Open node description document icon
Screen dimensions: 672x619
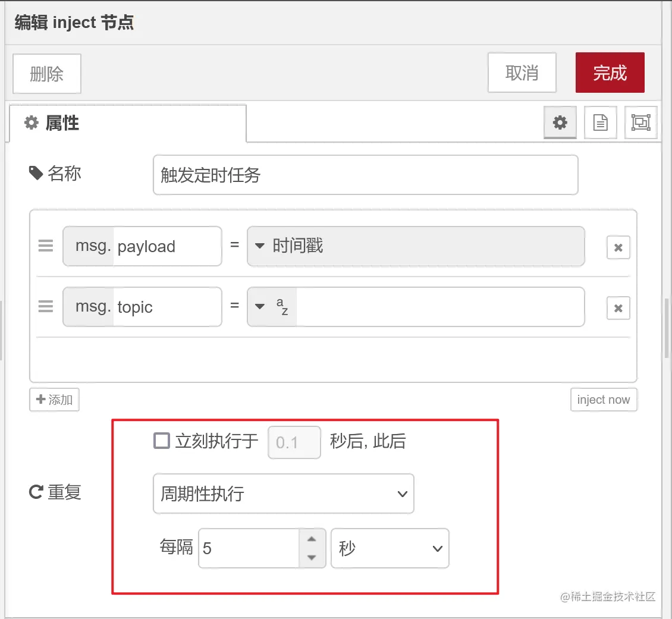pos(601,122)
